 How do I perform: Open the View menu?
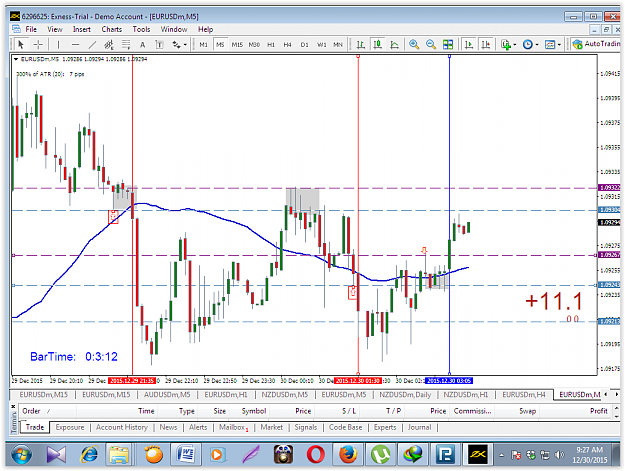point(55,29)
